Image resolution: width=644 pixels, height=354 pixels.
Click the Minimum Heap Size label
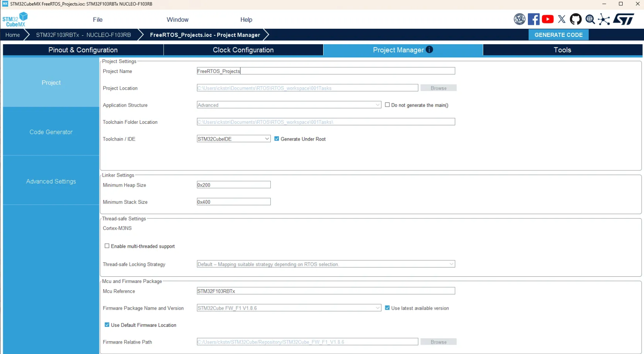[x=124, y=185]
